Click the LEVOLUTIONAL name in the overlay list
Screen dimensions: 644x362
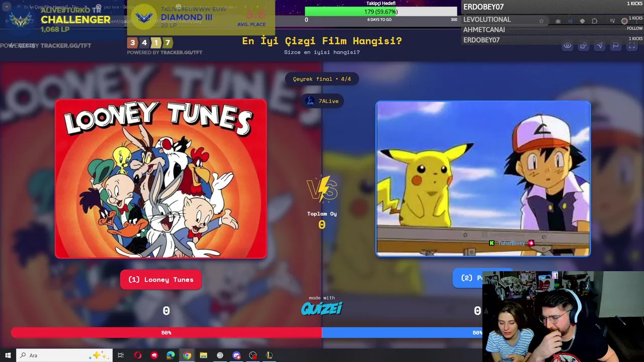pos(487,20)
